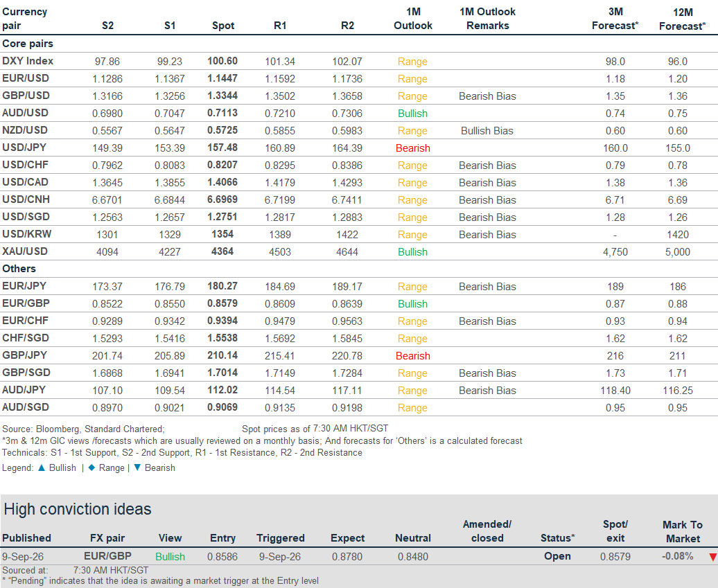The width and height of the screenshot is (718, 588).
Task: Click the EUR/USD spot value 1.1447
Action: click(222, 78)
